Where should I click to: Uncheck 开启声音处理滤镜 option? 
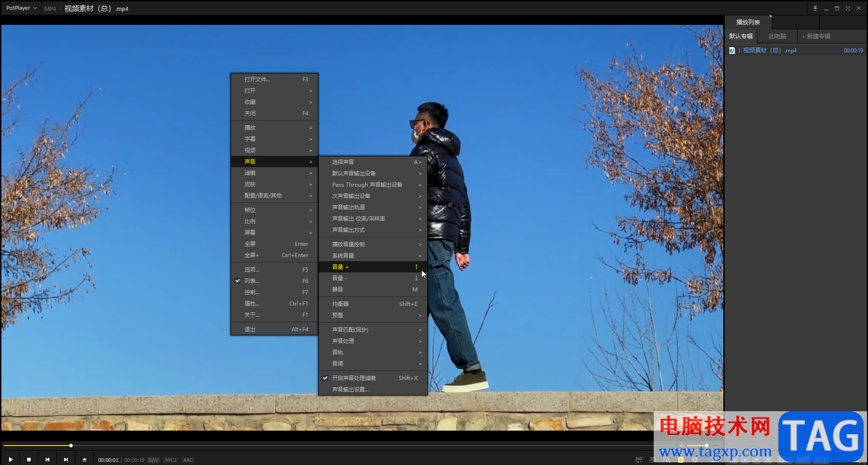pos(373,378)
